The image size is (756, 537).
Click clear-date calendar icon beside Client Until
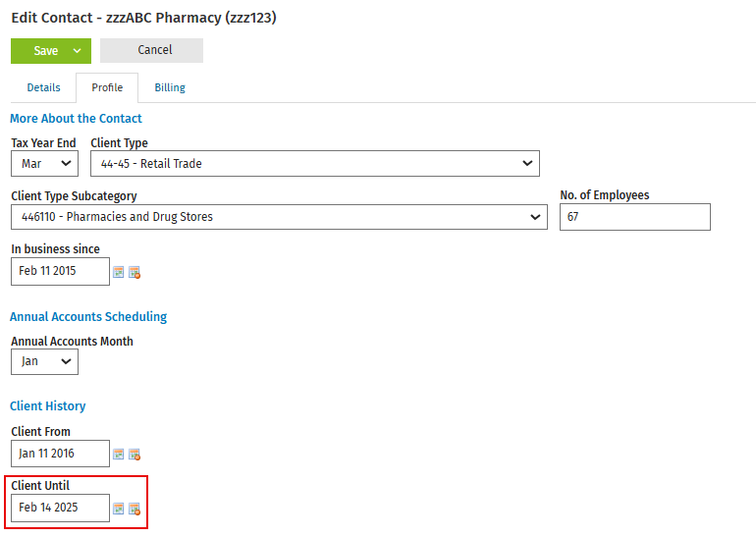point(135,510)
